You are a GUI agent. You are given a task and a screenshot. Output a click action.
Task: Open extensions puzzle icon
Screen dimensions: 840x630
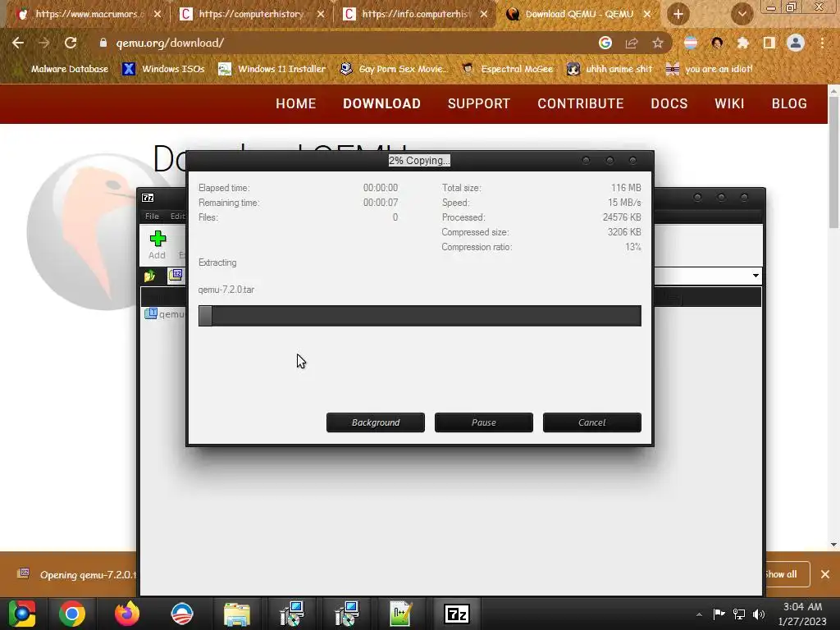pos(743,43)
